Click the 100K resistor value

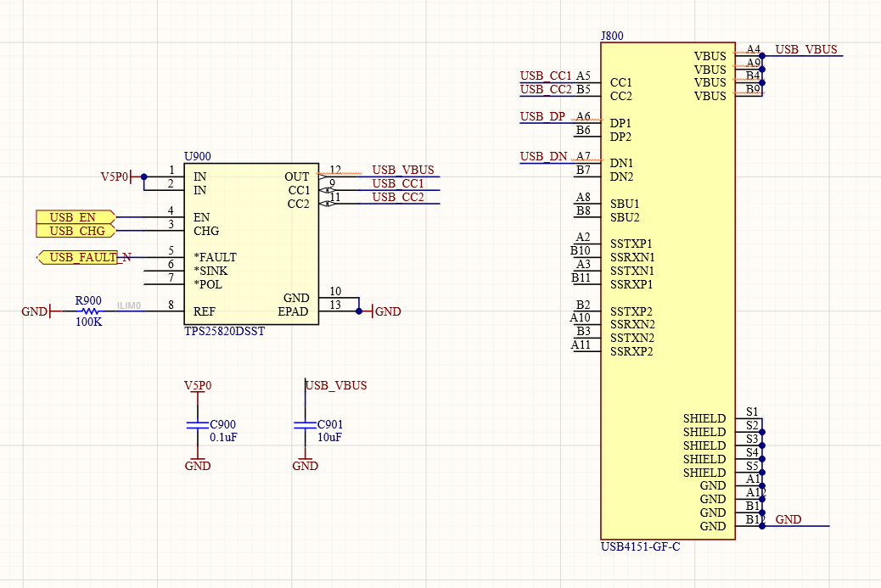point(89,322)
